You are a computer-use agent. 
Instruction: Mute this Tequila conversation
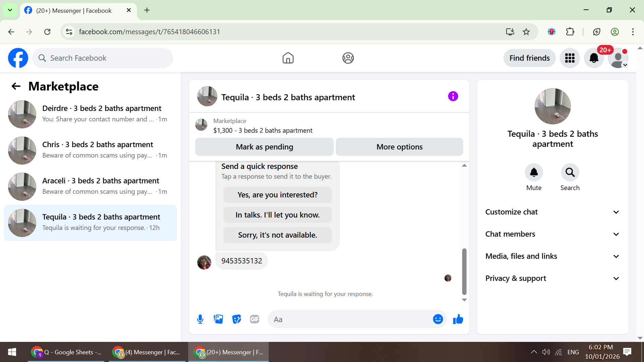[534, 173]
